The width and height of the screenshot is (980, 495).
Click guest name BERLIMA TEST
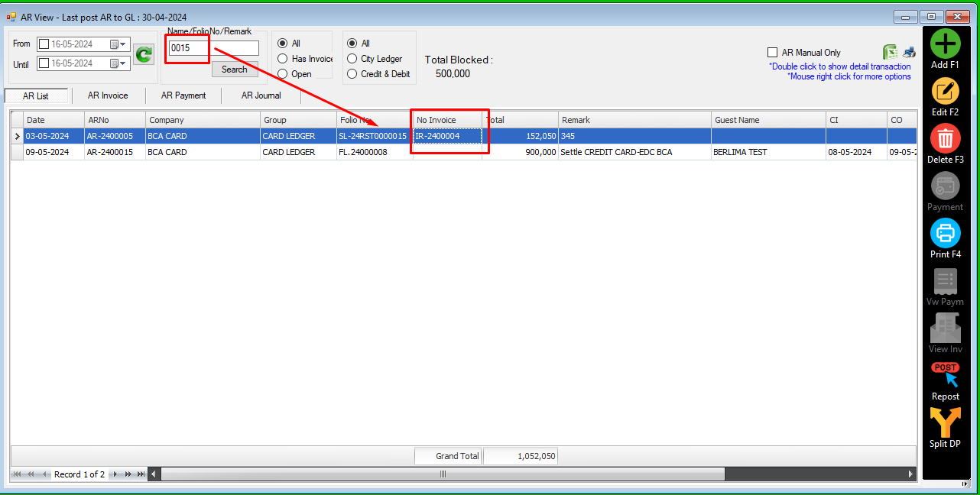(768, 152)
